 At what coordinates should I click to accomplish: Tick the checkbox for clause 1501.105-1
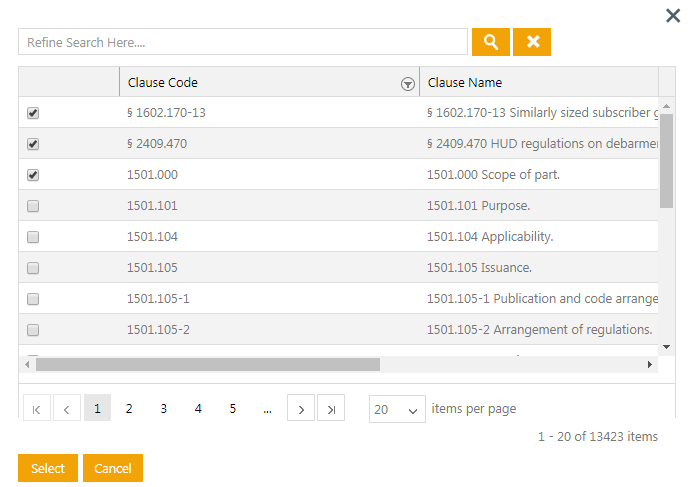[33, 299]
